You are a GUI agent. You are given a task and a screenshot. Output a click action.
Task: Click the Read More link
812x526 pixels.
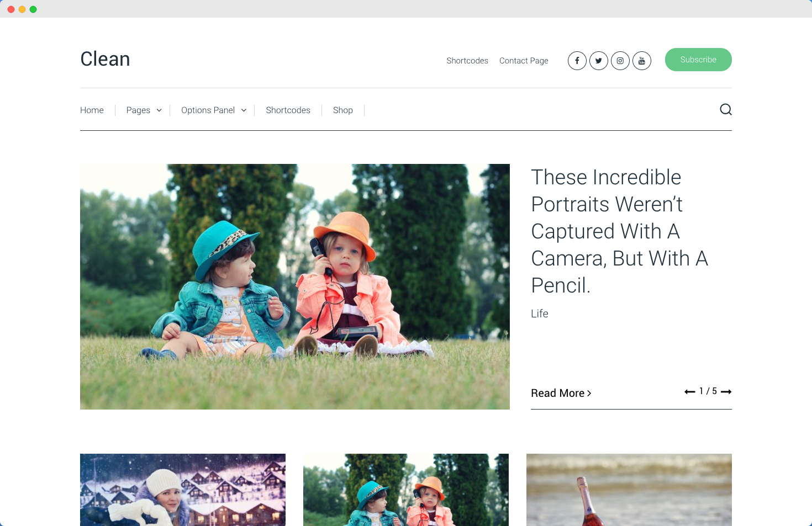pos(561,393)
